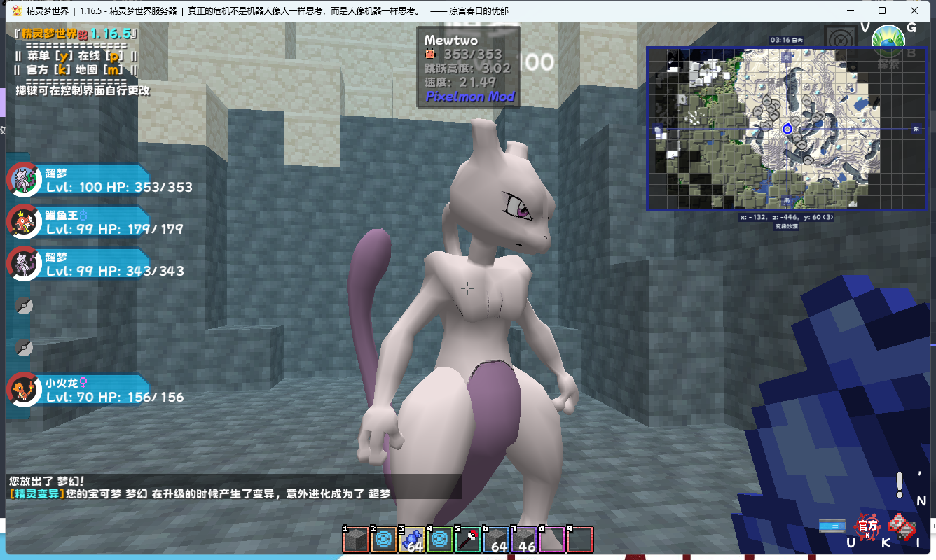Select slot 6 stone stack of 64
Image resolution: width=936 pixels, height=560 pixels.
click(x=496, y=540)
